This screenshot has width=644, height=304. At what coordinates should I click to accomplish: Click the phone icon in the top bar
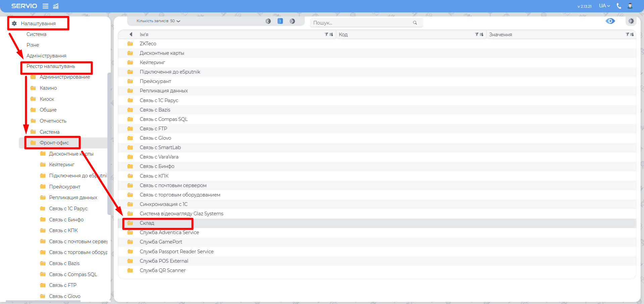click(619, 6)
